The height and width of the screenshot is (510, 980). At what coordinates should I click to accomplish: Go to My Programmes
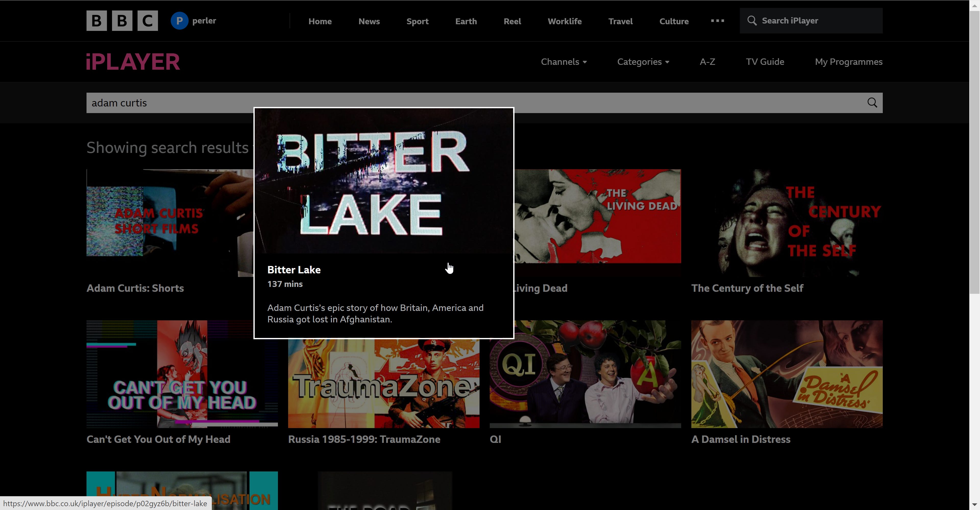pyautogui.click(x=848, y=62)
